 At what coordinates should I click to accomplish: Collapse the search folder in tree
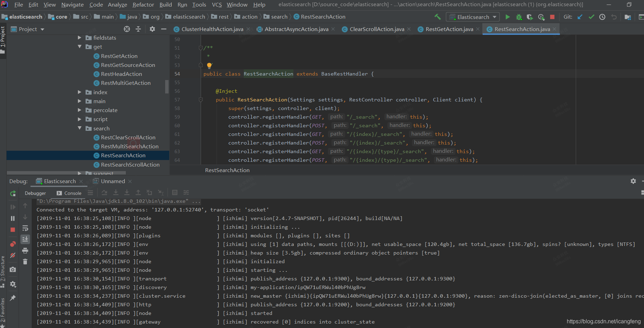point(80,128)
